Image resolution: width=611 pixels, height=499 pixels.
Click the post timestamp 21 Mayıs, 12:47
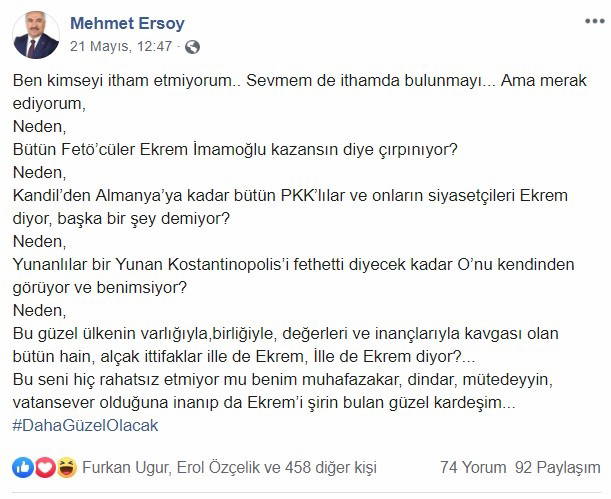click(120, 47)
